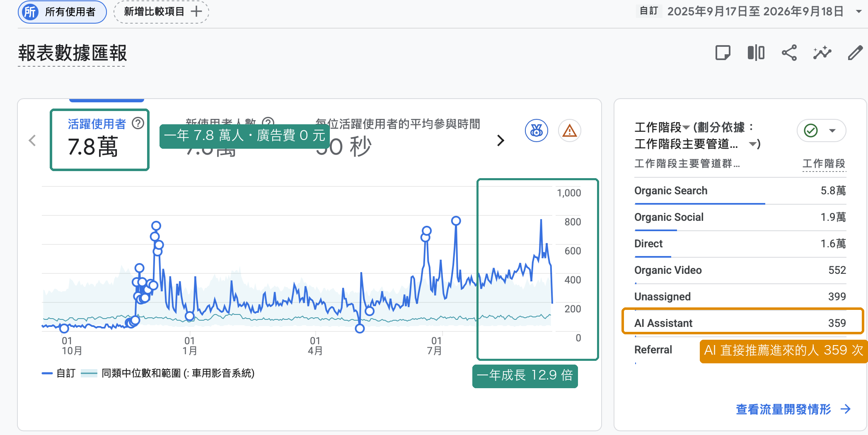Click the customize report note icon
Viewport: 868px width, 435px height.
pyautogui.click(x=723, y=53)
